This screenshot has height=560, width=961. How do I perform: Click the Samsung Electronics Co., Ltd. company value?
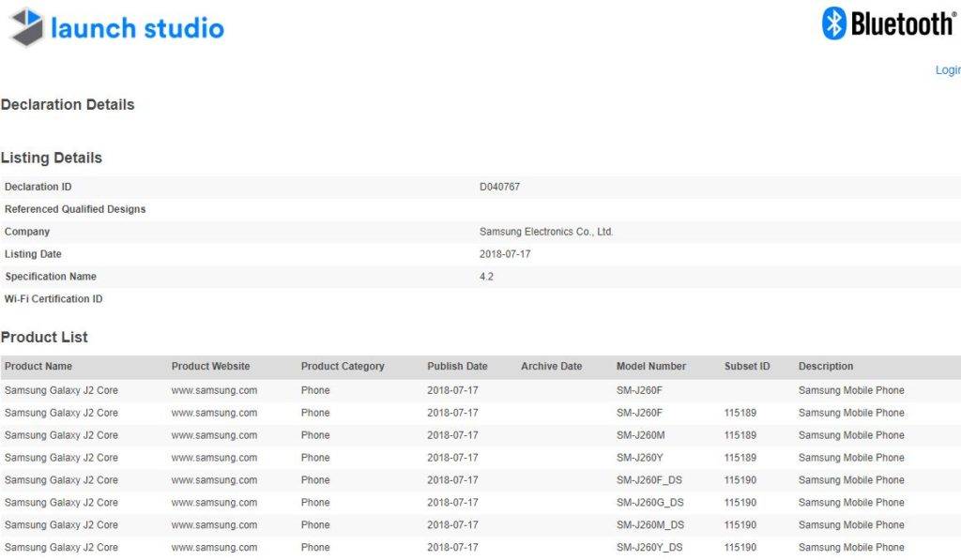point(546,232)
